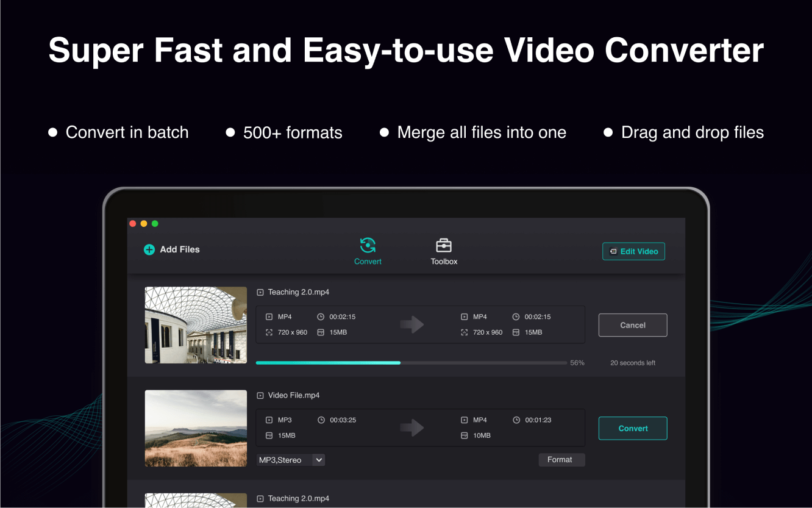This screenshot has height=508, width=812.
Task: Click the first Teaching 2.0.mp4 progress bar
Action: pos(411,363)
